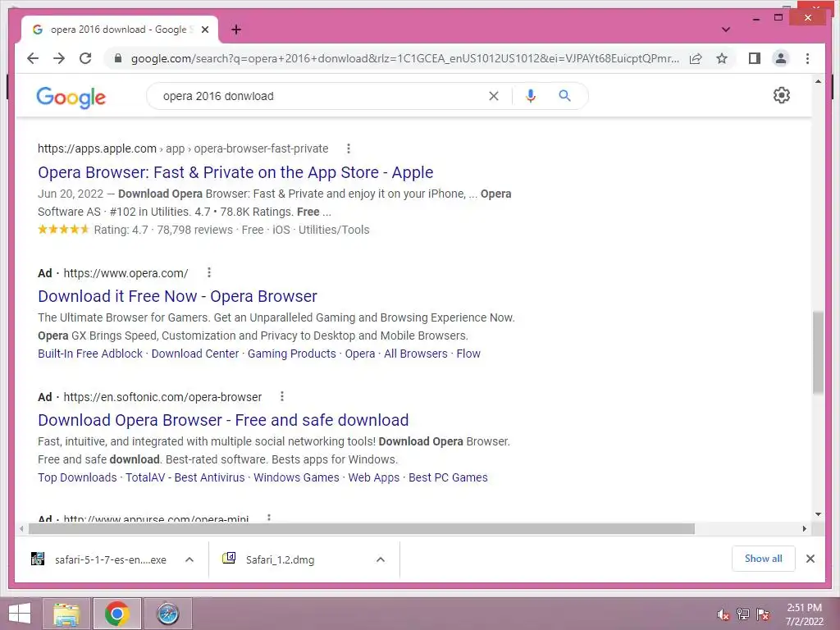Open Download Center sitelink
Viewport: 840px width, 630px height.
point(195,354)
